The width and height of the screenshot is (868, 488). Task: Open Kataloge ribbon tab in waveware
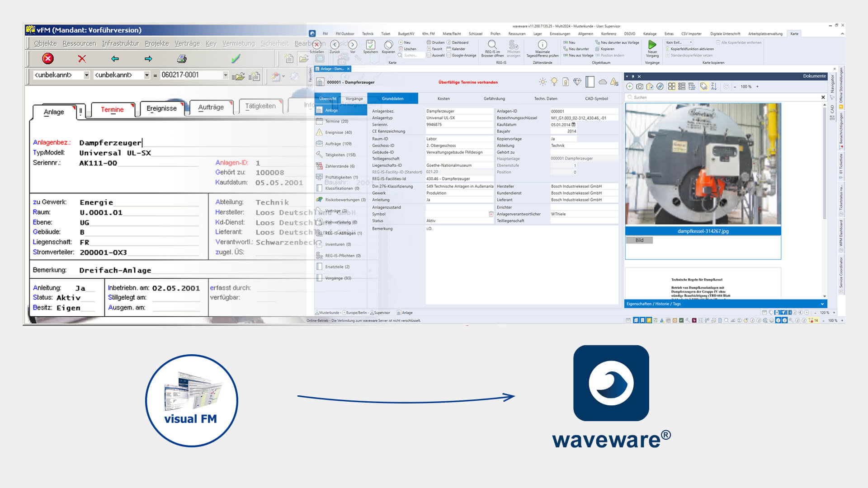(650, 34)
